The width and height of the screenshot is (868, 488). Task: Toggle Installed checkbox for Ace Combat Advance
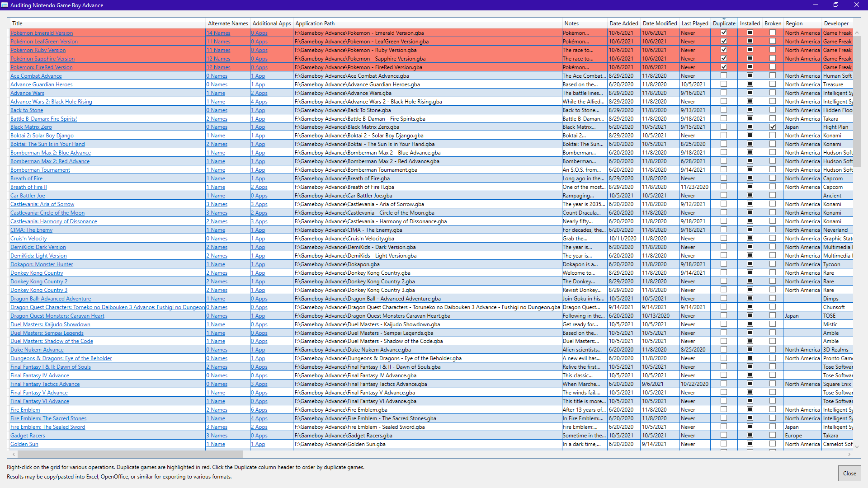(x=750, y=75)
